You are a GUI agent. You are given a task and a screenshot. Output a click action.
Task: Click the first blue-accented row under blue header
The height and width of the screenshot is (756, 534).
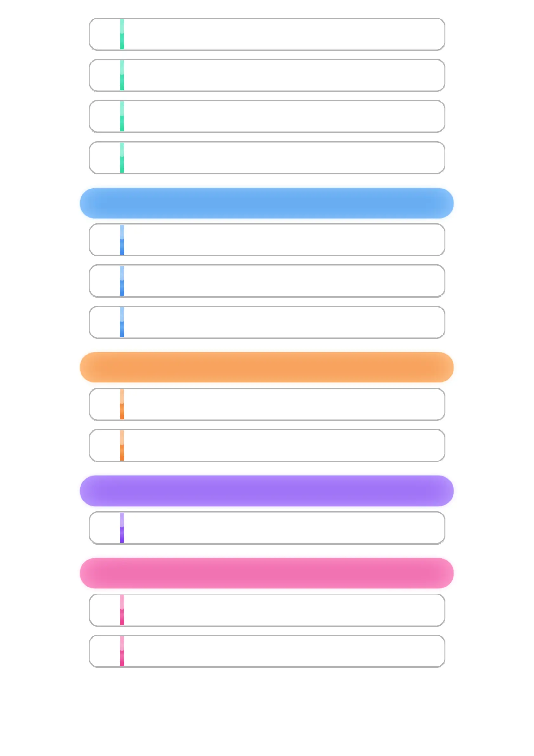(x=267, y=240)
